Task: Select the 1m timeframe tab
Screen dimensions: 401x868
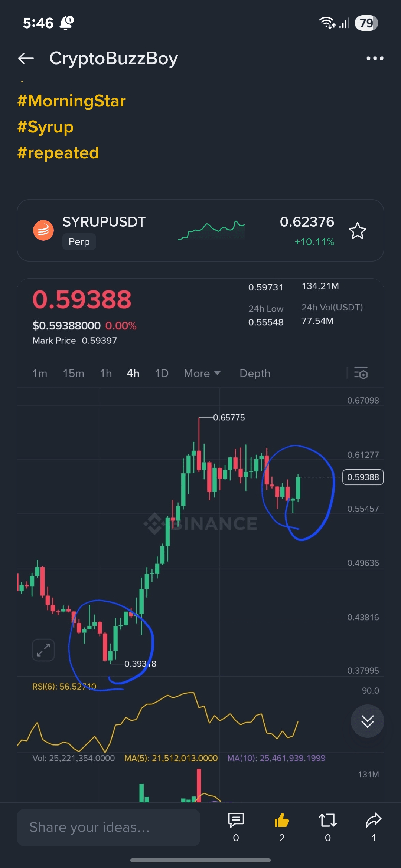Action: click(x=40, y=373)
